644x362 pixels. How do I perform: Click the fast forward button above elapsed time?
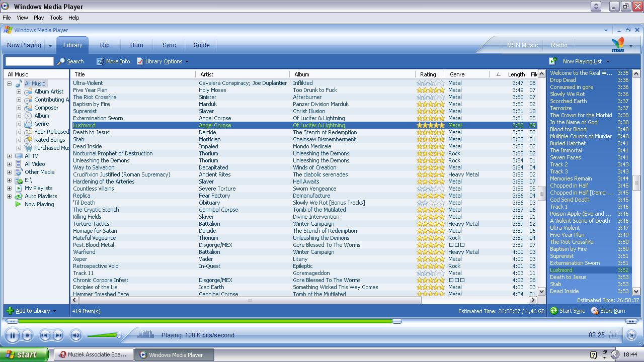tap(632, 321)
